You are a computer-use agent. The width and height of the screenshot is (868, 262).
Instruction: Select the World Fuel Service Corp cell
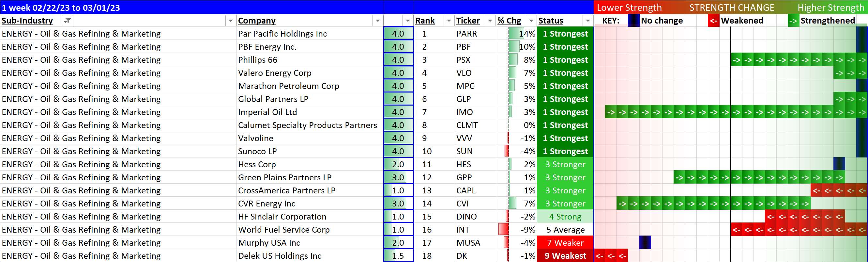tap(310, 230)
